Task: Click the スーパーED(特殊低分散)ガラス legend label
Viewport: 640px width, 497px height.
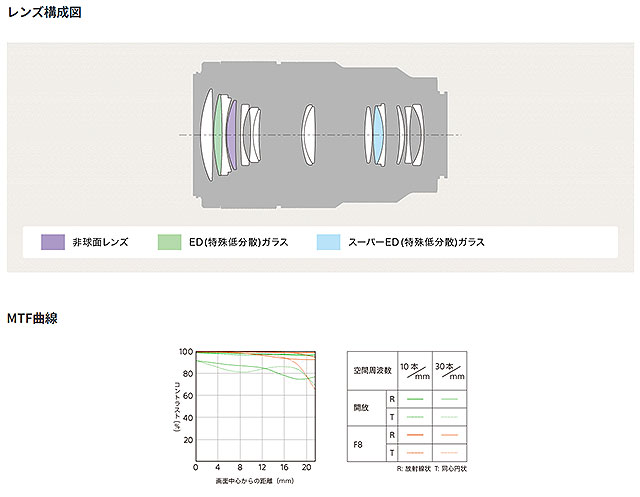Action: coord(416,242)
